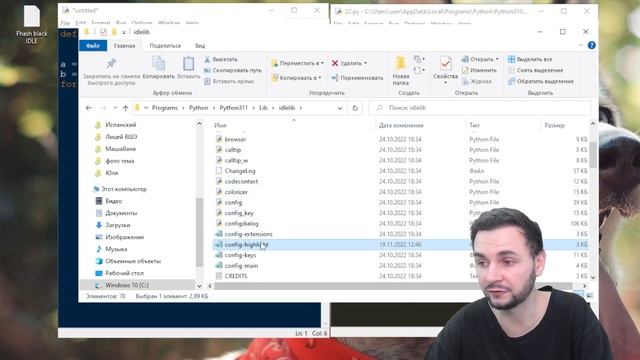Choose Скопировать путь in the ribbon
Image resolution: width=640 pixels, height=360 pixels.
click(x=232, y=70)
